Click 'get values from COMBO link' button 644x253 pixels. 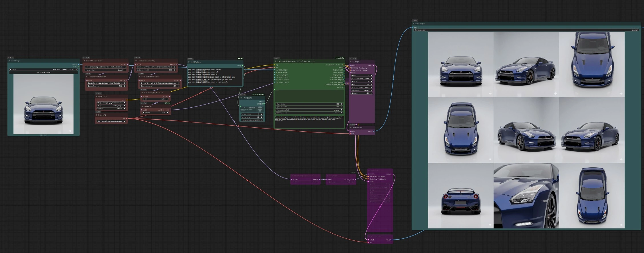pyautogui.click(x=252, y=120)
